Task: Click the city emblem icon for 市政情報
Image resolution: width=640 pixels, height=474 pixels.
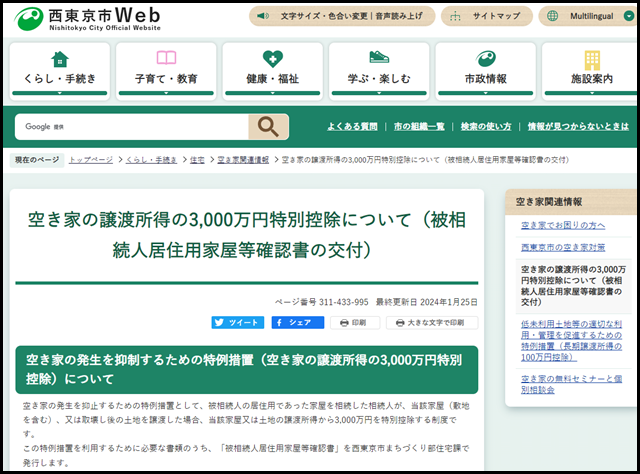Action: pyautogui.click(x=486, y=59)
